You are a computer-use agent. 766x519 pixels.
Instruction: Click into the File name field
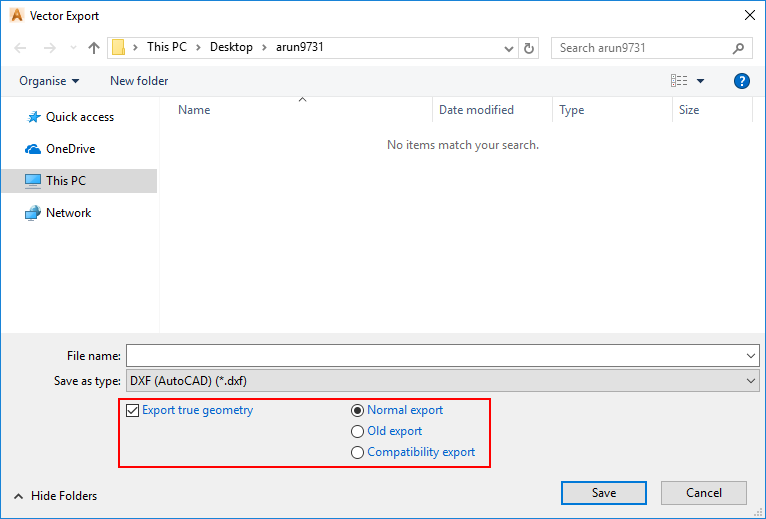tap(435, 355)
